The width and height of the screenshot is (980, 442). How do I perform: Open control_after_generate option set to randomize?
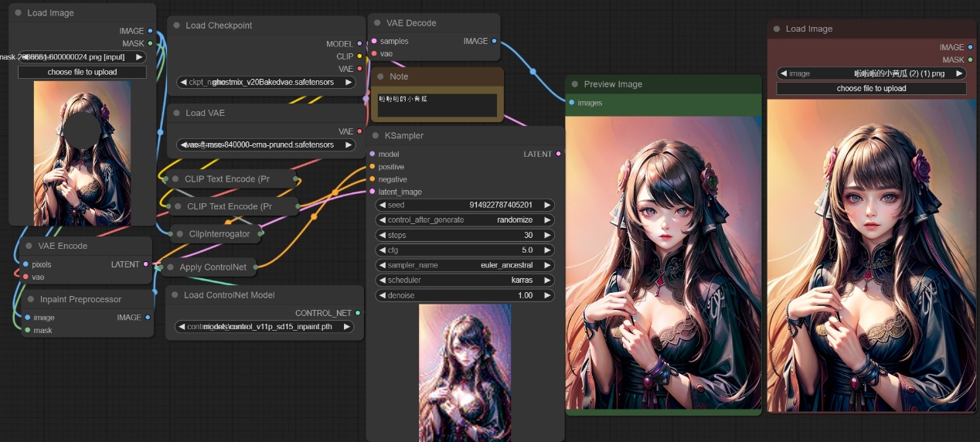pos(465,220)
